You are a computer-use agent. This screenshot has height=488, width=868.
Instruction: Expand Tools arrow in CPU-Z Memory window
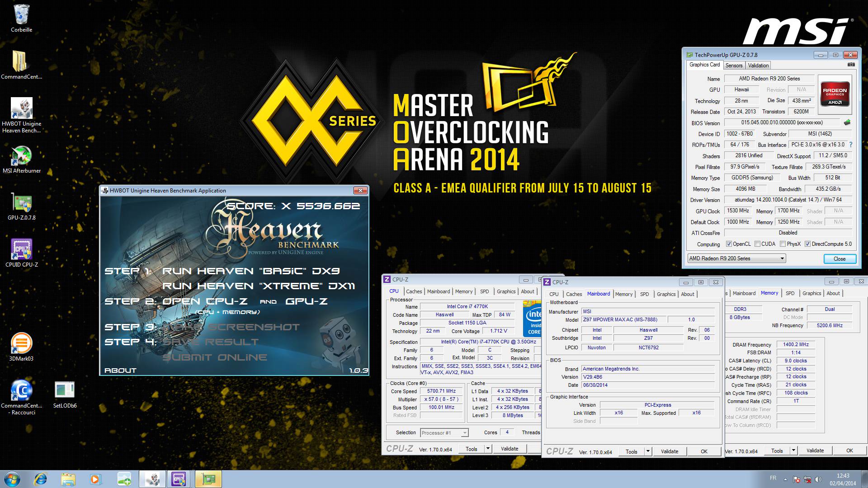[x=793, y=450]
